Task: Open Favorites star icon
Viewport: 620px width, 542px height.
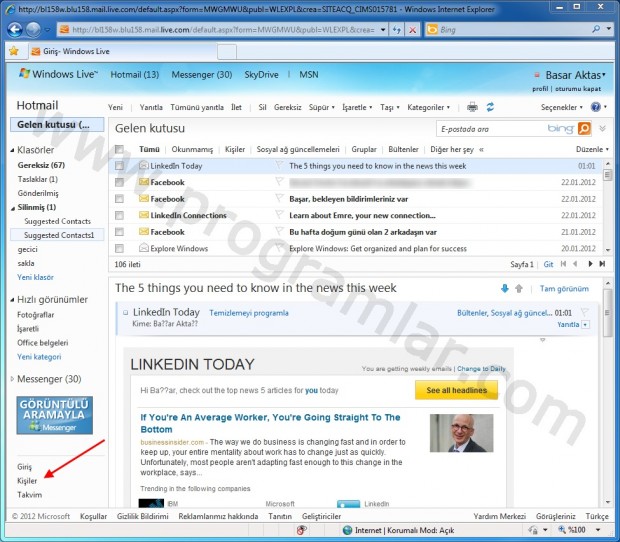Action: (x=14, y=51)
